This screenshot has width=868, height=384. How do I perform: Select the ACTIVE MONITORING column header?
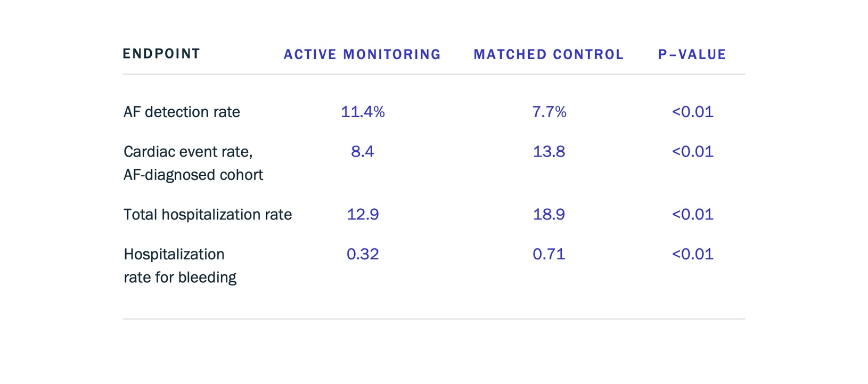[362, 54]
